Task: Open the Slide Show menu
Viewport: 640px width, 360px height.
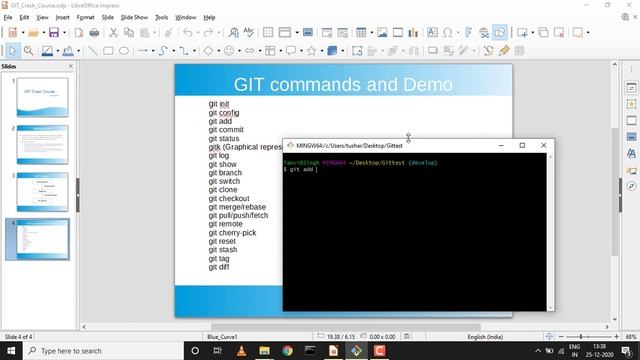Action: 134,18
